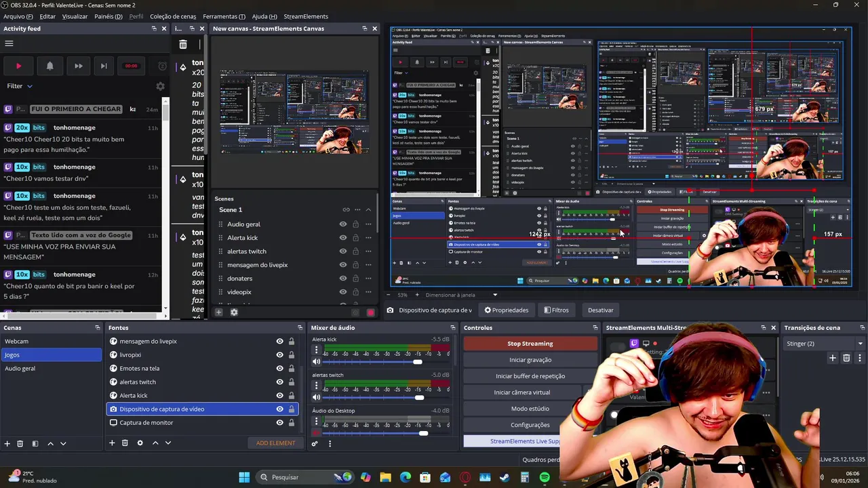Image resolution: width=868 pixels, height=488 pixels.
Task: Hide the Captura de monitor source
Action: (279, 423)
